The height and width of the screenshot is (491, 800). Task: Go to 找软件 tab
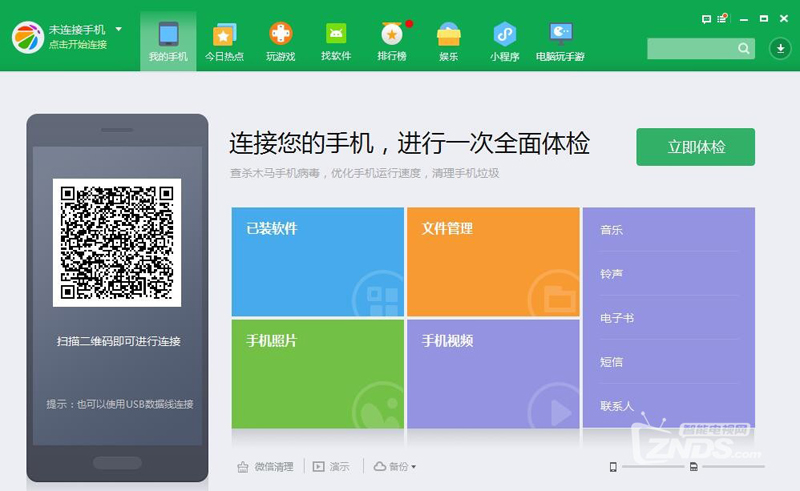click(336, 41)
